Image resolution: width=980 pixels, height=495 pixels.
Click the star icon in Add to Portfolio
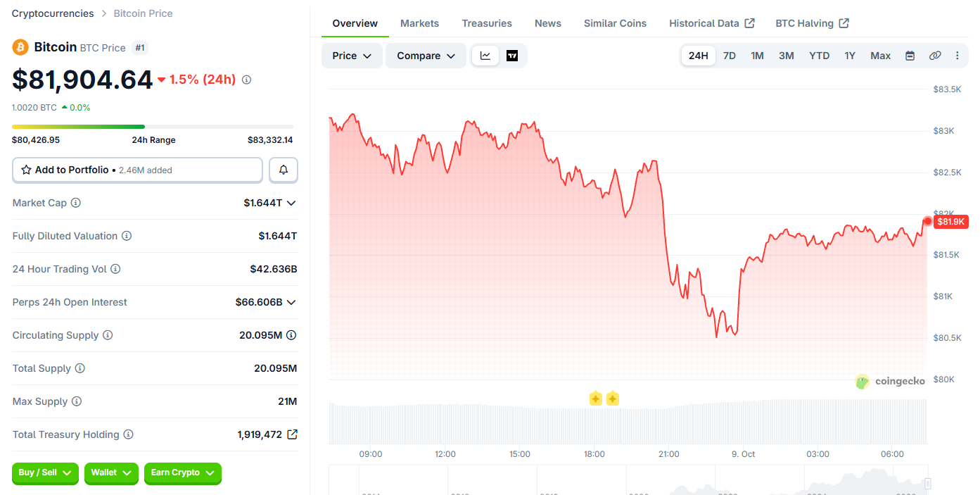click(26, 170)
